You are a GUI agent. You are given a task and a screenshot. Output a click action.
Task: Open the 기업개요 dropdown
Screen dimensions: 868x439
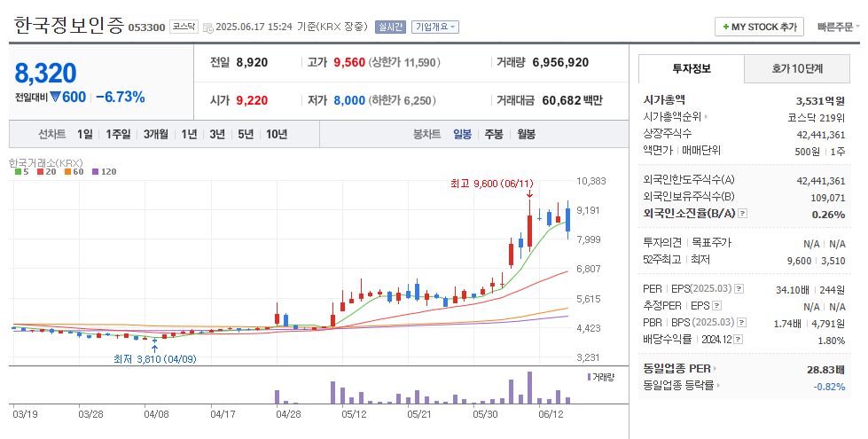click(x=435, y=27)
